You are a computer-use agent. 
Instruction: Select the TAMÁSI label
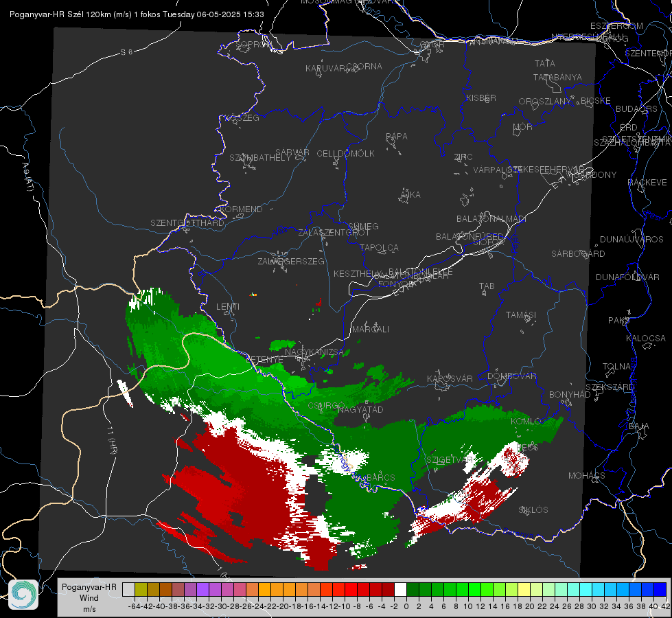(x=521, y=315)
